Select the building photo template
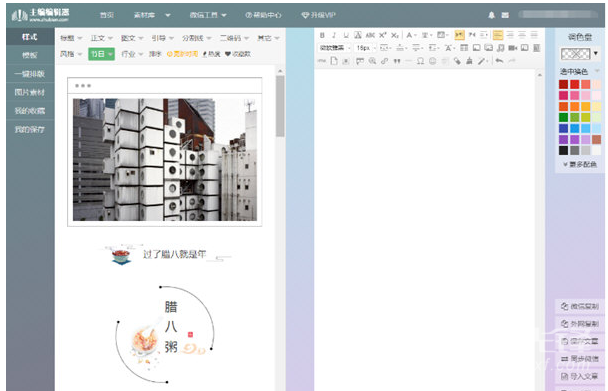The width and height of the screenshot is (608, 391). [165, 152]
